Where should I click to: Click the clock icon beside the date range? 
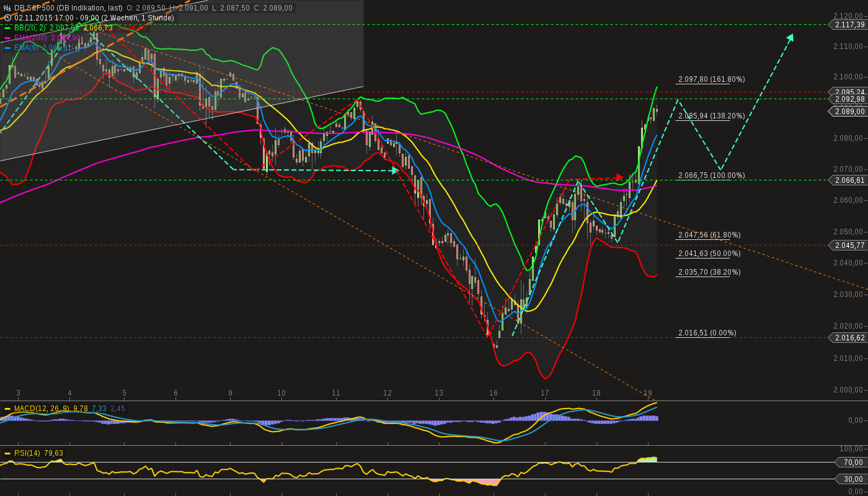pyautogui.click(x=7, y=18)
